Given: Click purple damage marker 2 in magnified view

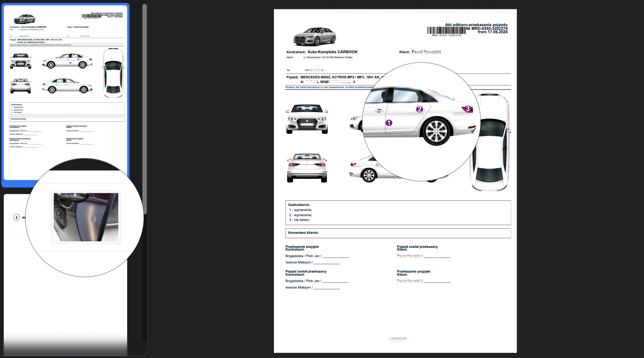Looking at the screenshot, I should click(419, 109).
